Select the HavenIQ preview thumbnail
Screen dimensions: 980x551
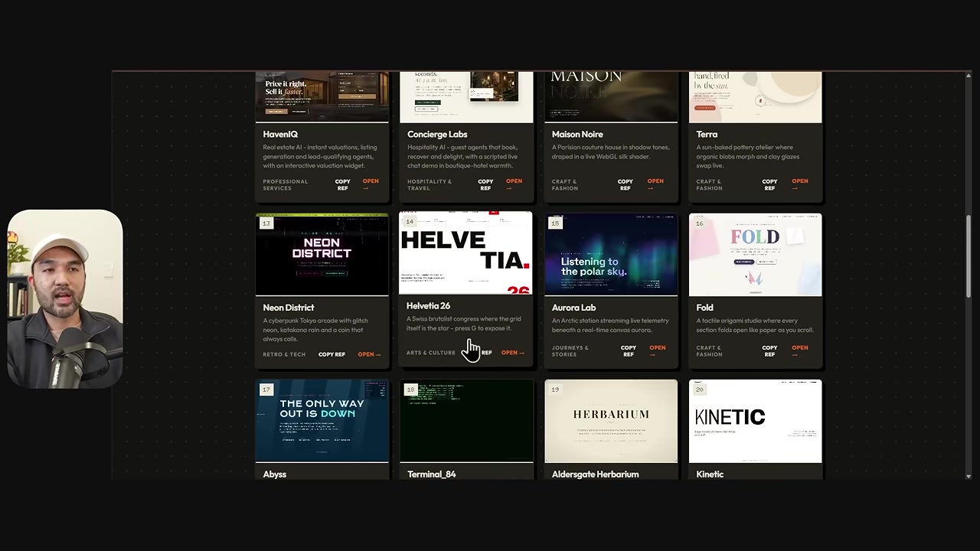322,97
